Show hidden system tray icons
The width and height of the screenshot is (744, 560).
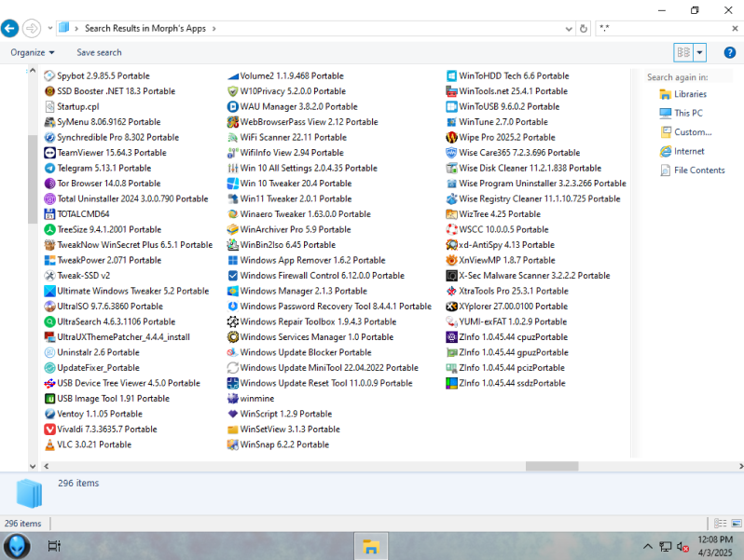click(648, 546)
